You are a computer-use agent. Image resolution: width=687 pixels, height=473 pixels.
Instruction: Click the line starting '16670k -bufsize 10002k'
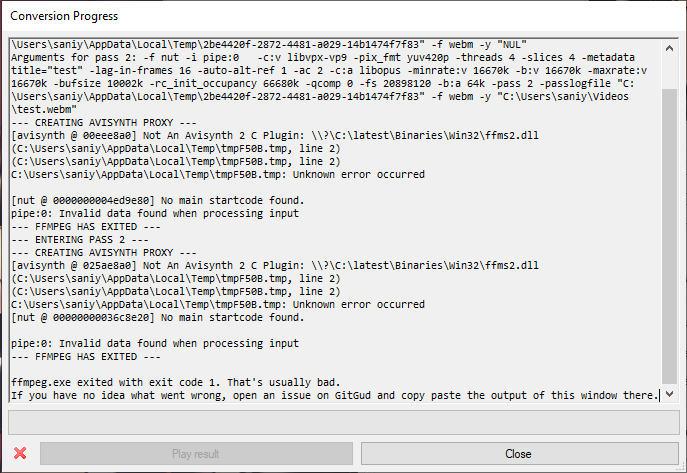[x=323, y=84]
